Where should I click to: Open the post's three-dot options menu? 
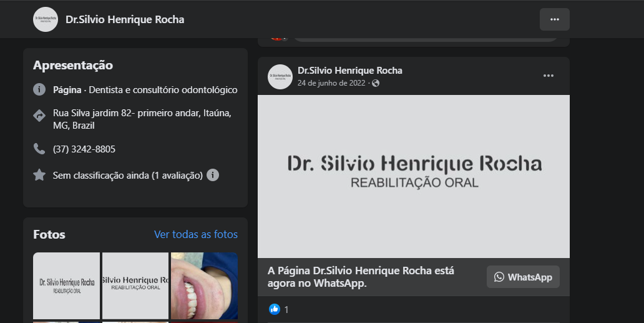pos(548,76)
